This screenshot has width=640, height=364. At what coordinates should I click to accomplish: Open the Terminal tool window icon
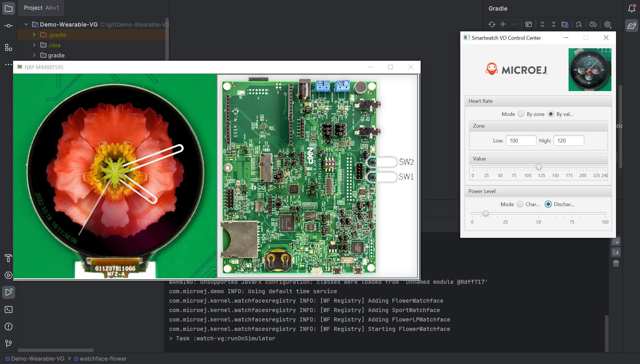[x=9, y=309]
